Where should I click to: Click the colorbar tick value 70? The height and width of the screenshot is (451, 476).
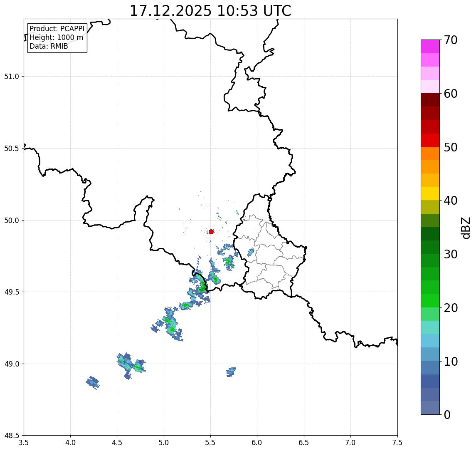click(451, 40)
